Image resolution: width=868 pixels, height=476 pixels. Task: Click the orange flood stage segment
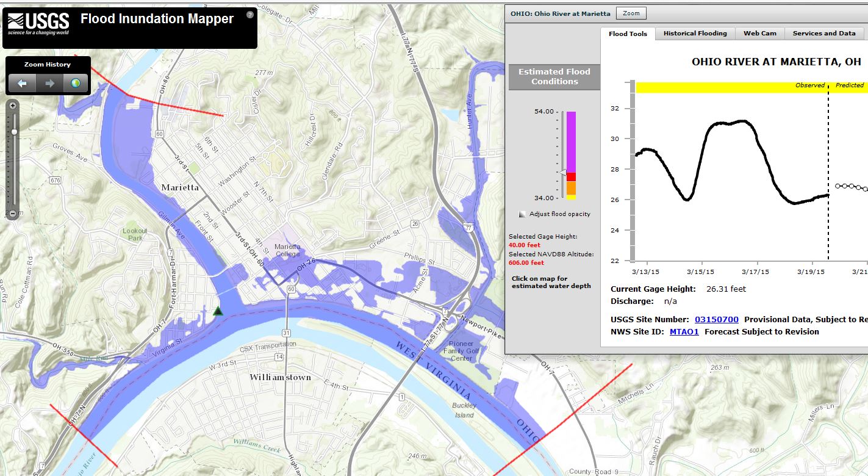tap(571, 188)
